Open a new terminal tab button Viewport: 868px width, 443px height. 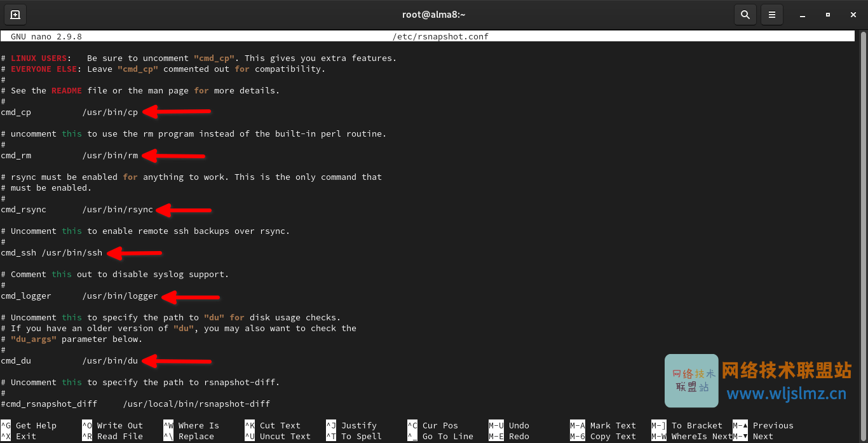click(15, 14)
